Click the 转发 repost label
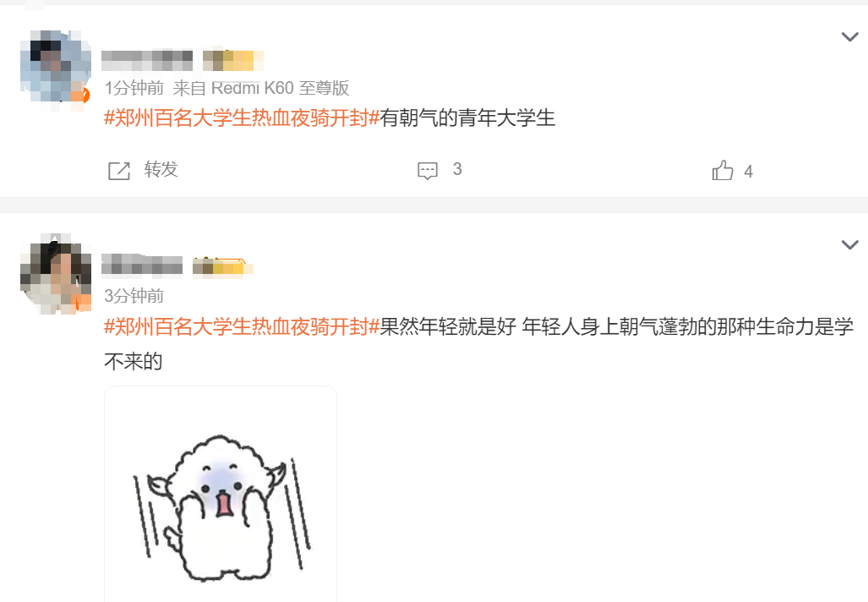The height and width of the screenshot is (602, 868). coord(161,169)
